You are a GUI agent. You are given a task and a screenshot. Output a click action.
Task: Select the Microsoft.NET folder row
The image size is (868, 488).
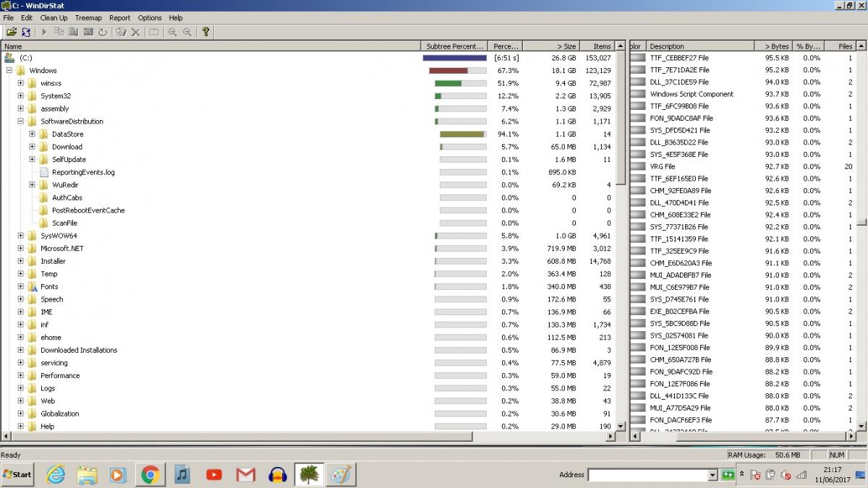(307, 248)
